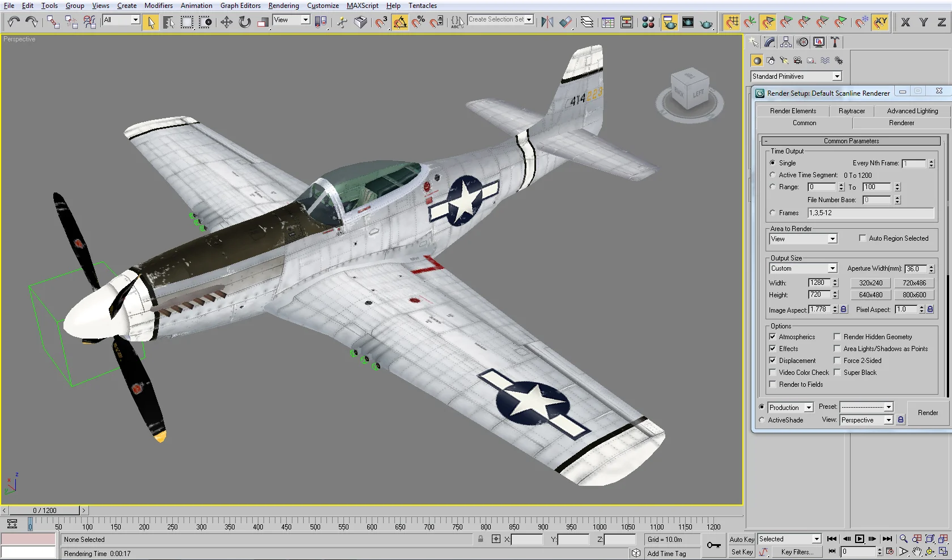Activate Select and Scale tool
This screenshot has height=560, width=952.
tap(263, 22)
